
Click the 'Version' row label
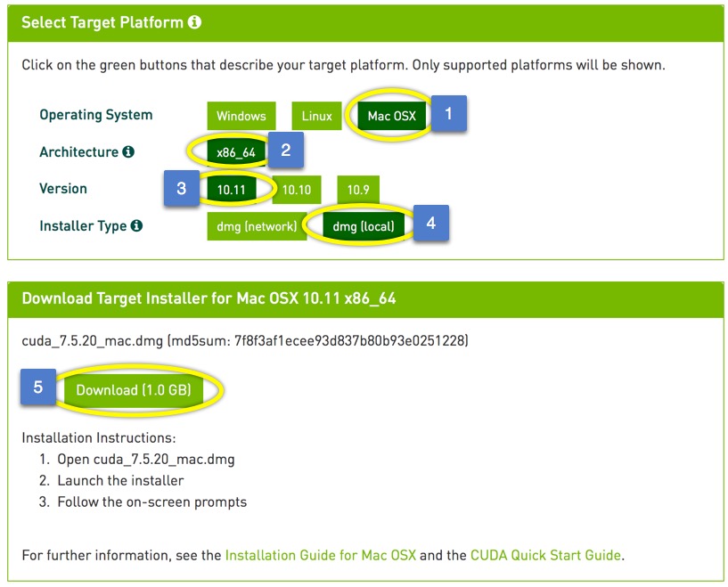point(63,189)
